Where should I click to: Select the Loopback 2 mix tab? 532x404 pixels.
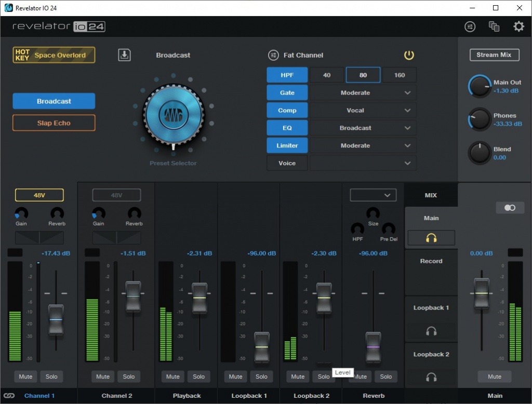pyautogui.click(x=431, y=355)
